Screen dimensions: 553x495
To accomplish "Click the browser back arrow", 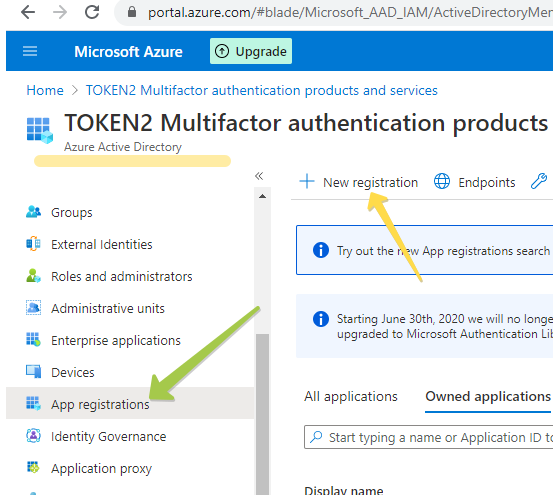I will coord(28,12).
